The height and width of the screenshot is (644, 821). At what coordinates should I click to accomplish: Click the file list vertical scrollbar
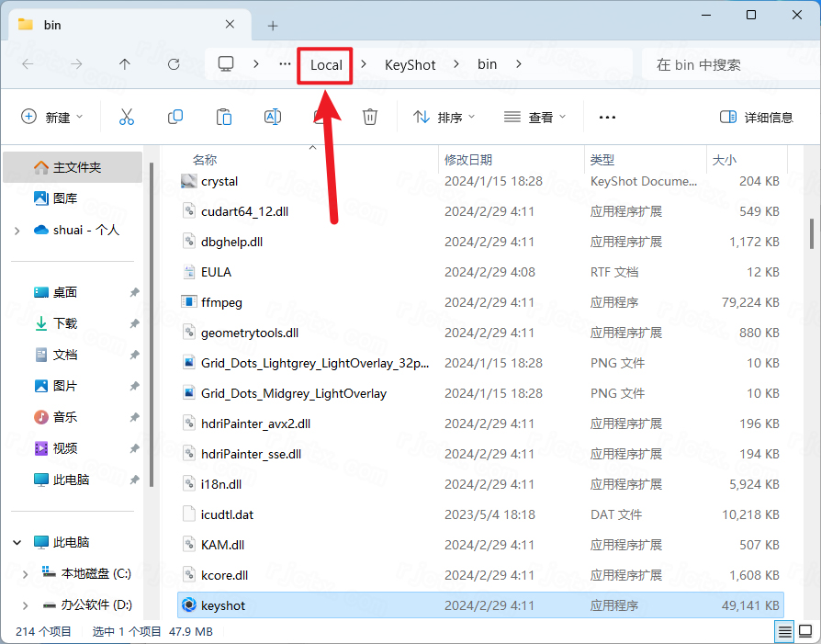point(812,233)
